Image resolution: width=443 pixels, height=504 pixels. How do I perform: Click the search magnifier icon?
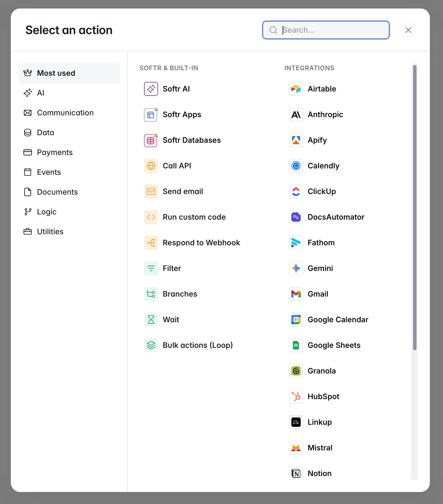(x=273, y=30)
